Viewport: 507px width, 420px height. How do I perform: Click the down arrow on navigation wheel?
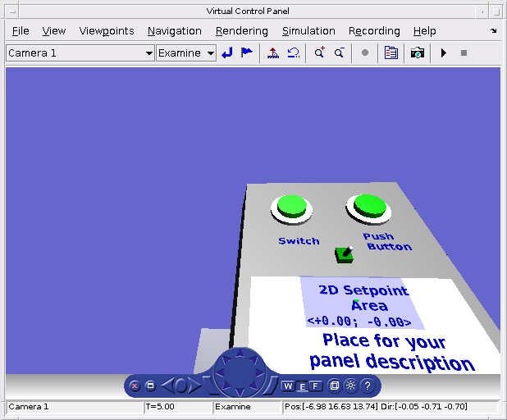click(x=240, y=392)
